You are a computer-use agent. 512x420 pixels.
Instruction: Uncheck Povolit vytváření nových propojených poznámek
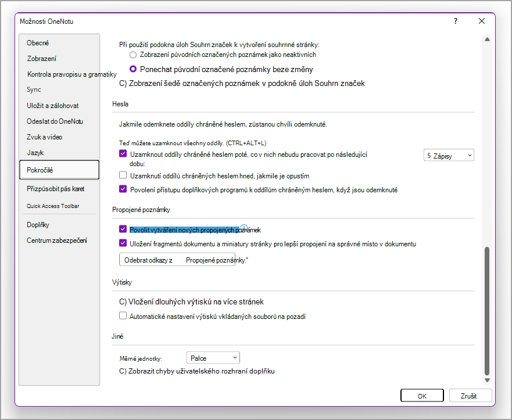tap(123, 229)
